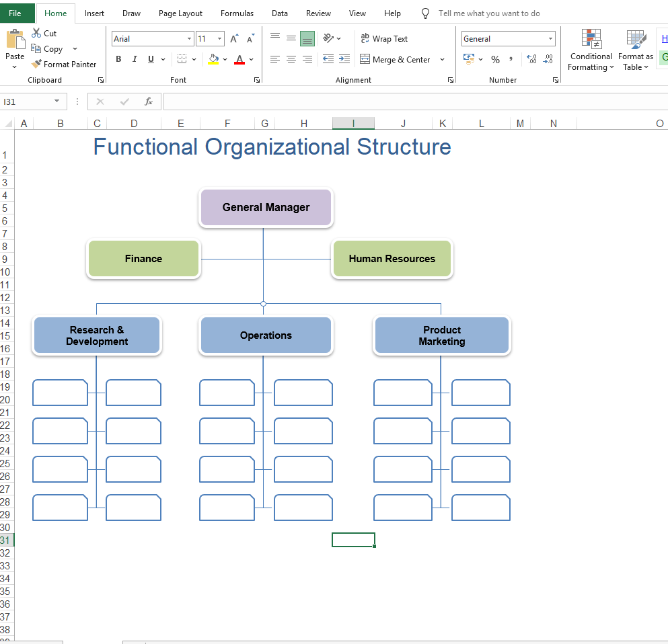Open the font size dropdown
Viewport: 668px width, 644px height.
[219, 39]
